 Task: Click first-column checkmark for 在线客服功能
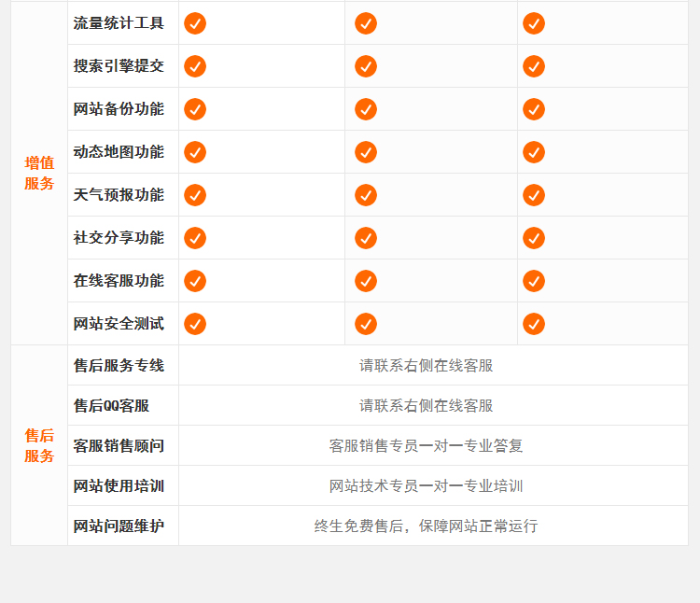(x=195, y=281)
